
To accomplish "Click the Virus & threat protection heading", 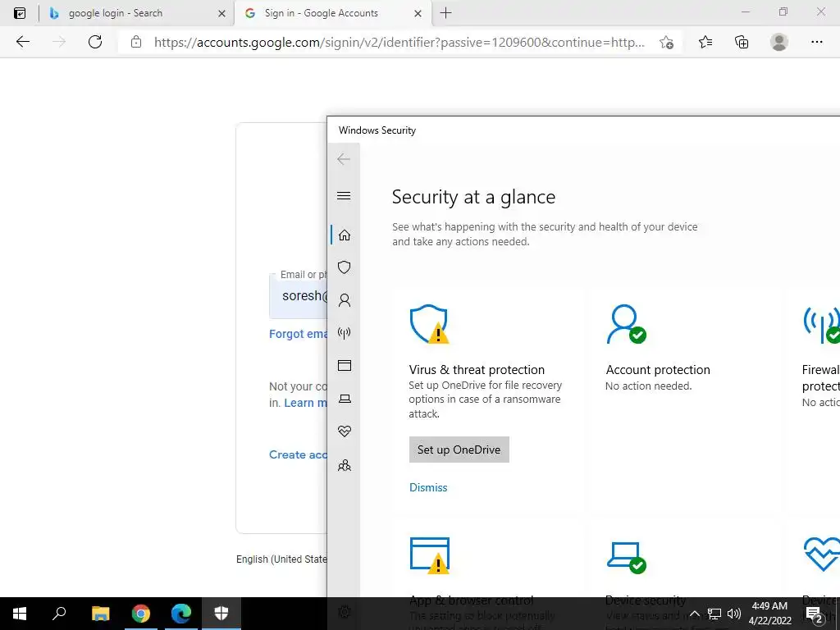I will (x=477, y=370).
